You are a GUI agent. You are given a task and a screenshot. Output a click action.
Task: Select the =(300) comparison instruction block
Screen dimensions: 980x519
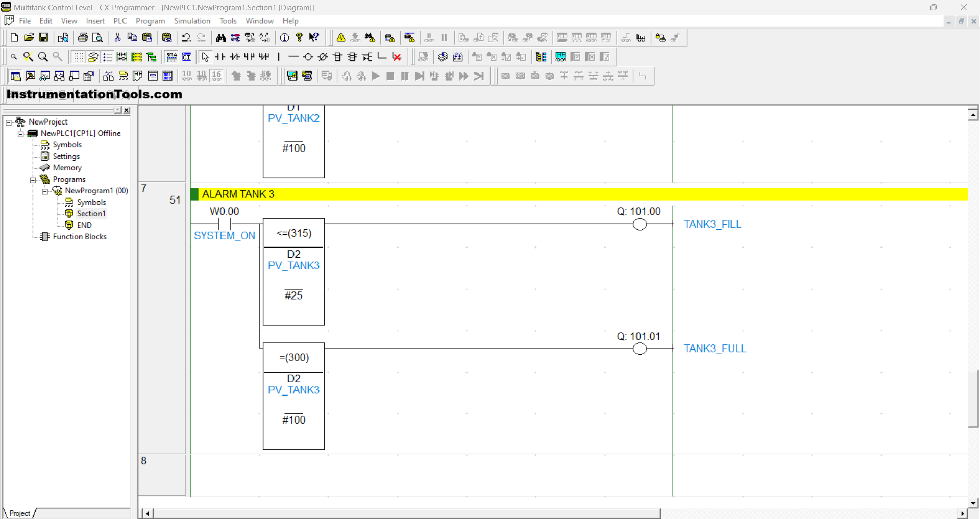294,396
